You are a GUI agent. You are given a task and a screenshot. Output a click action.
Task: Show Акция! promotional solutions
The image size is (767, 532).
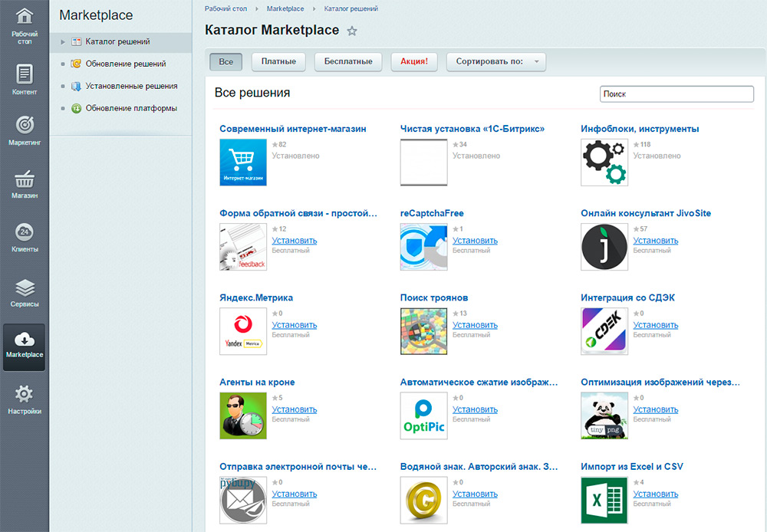tap(414, 62)
